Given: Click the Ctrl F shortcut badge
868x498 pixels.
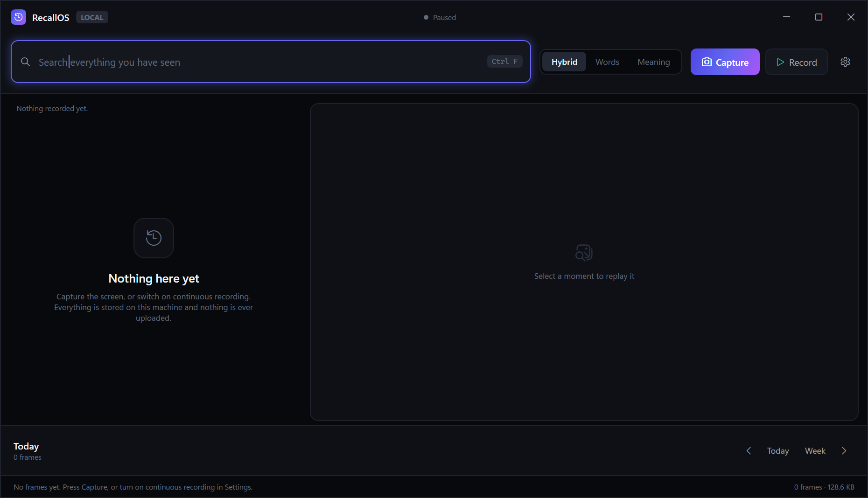Looking at the screenshot, I should click(504, 62).
